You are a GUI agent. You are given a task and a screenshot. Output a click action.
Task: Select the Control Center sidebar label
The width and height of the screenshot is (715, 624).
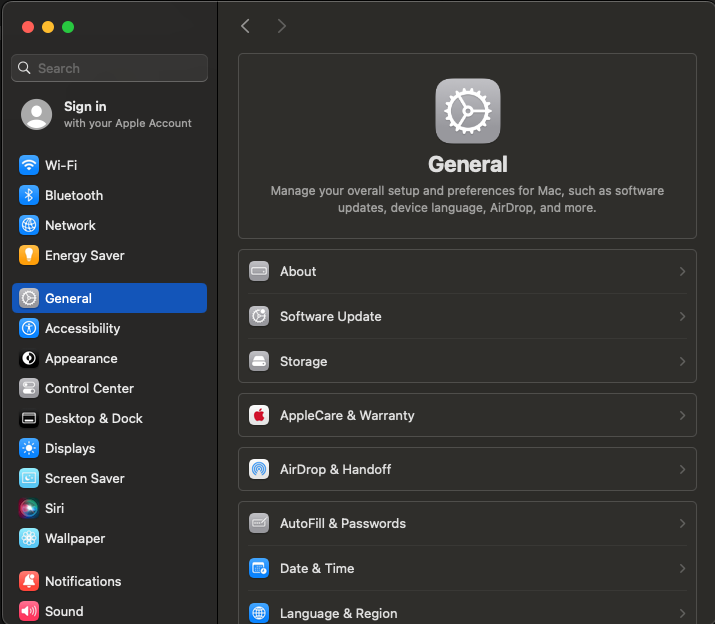coord(89,389)
